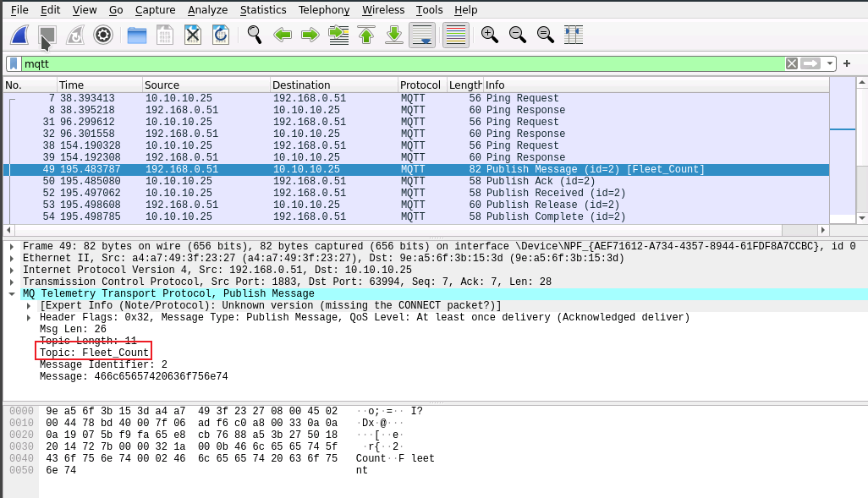Toggle auto-scroll during live capture
Image resolution: width=868 pixels, height=498 pixels.
click(x=421, y=35)
